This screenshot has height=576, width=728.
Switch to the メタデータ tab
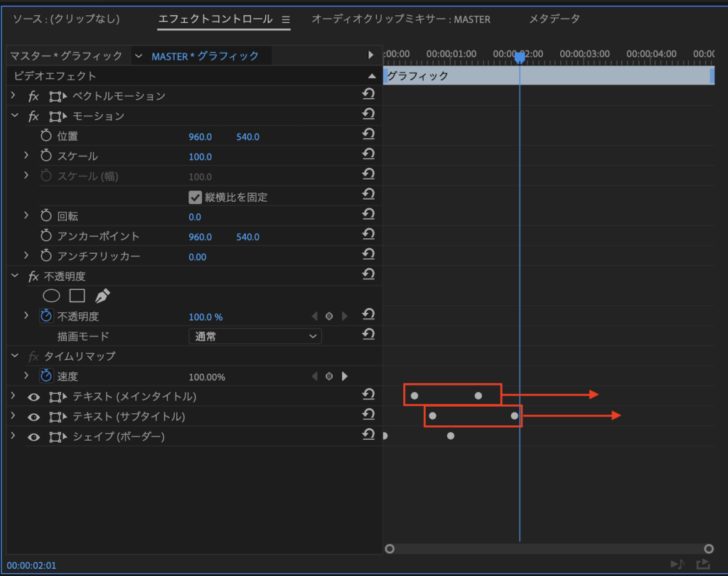[555, 19]
